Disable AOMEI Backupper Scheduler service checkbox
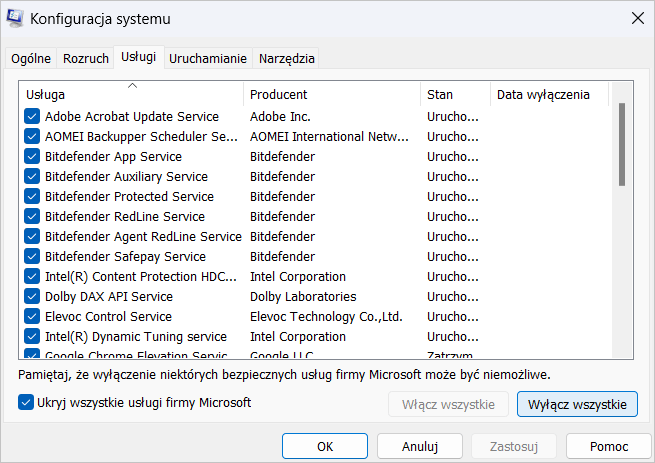Image resolution: width=655 pixels, height=463 pixels. pyautogui.click(x=32, y=137)
